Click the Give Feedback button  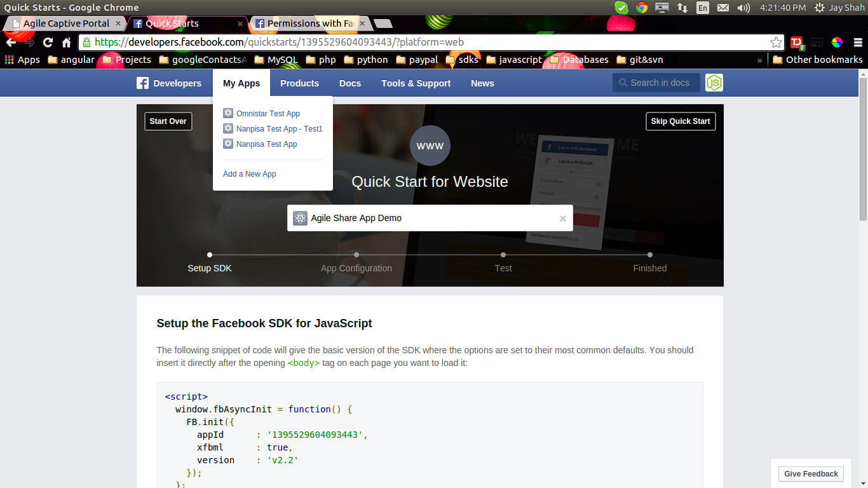811,474
